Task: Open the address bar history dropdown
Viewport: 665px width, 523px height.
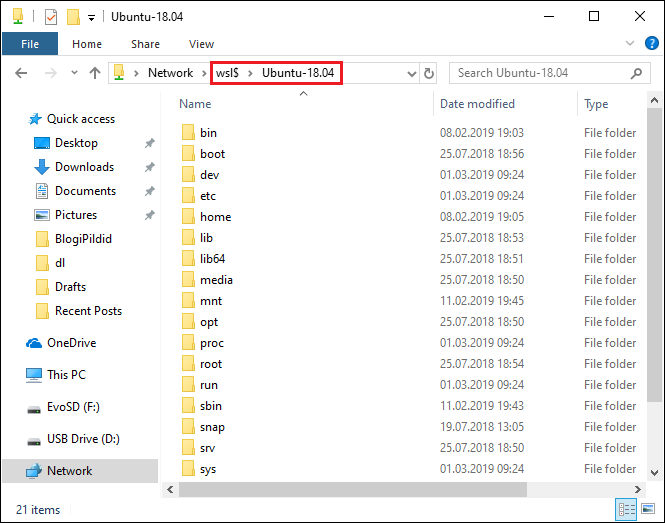Action: coord(411,74)
